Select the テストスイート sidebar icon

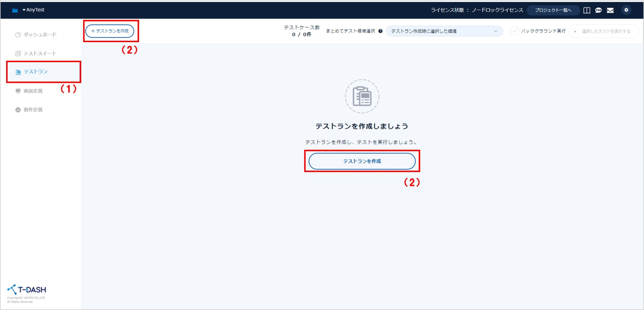[x=18, y=54]
